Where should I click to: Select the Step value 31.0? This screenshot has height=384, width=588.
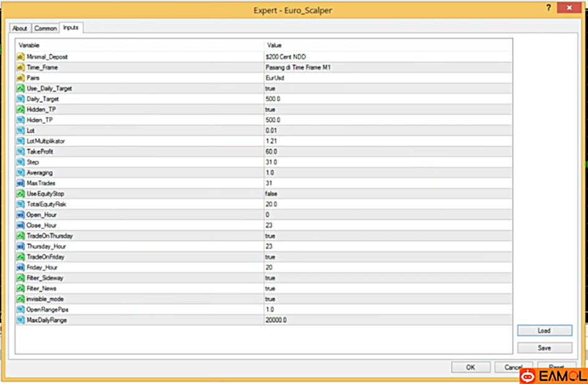pyautogui.click(x=271, y=162)
